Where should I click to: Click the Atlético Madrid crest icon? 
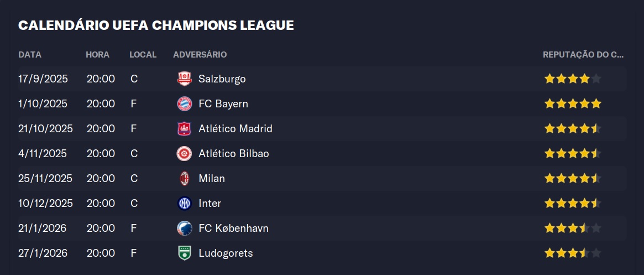click(184, 128)
